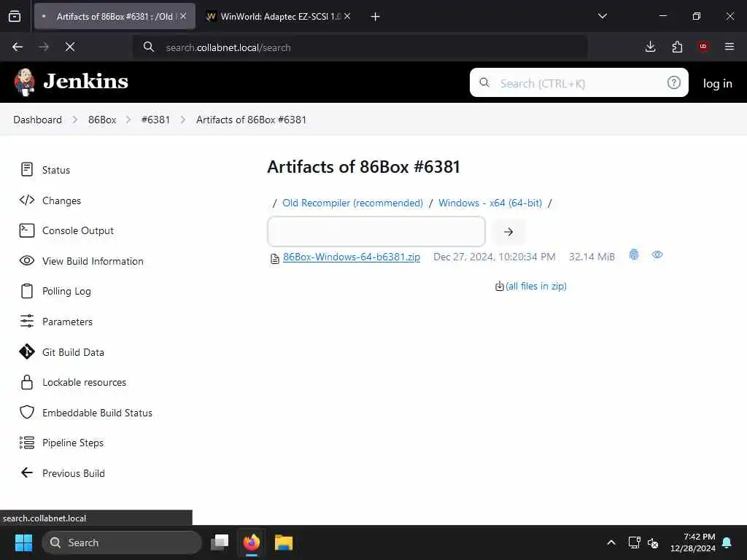Click the search help question mark icon

pyautogui.click(x=673, y=83)
